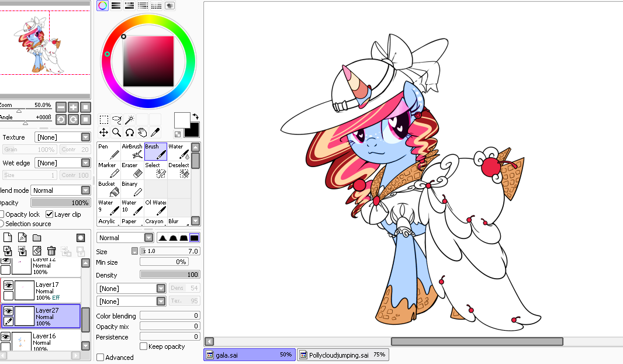Show the custom swatches panel

click(157, 6)
